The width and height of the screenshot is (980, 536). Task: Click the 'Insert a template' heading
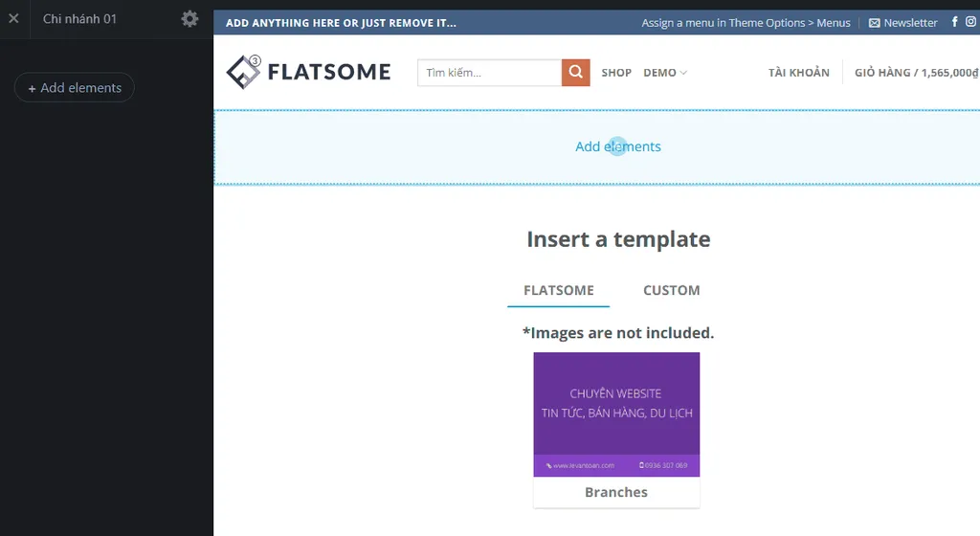[x=618, y=239]
